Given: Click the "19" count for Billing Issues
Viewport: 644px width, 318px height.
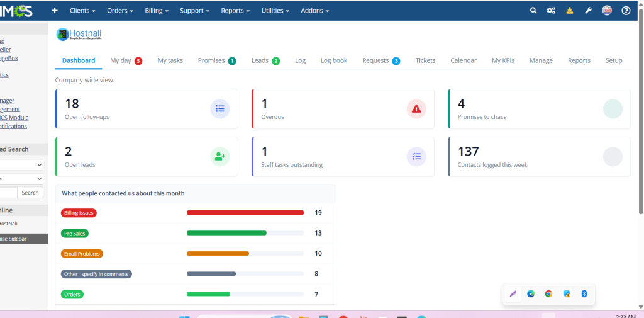Looking at the screenshot, I should tap(318, 213).
